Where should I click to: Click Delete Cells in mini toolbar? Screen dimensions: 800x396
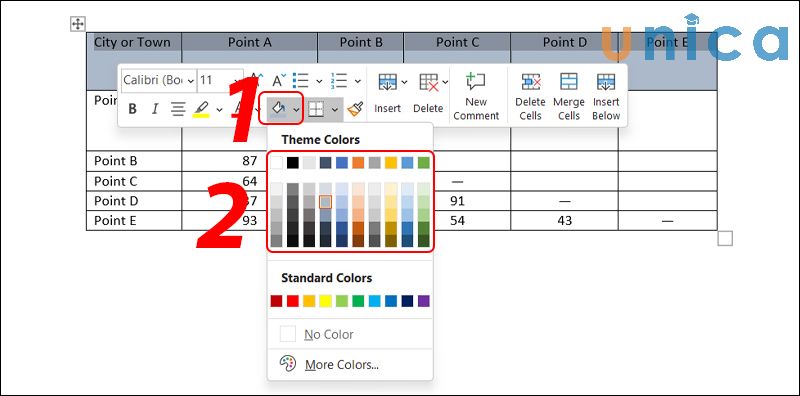tap(530, 96)
